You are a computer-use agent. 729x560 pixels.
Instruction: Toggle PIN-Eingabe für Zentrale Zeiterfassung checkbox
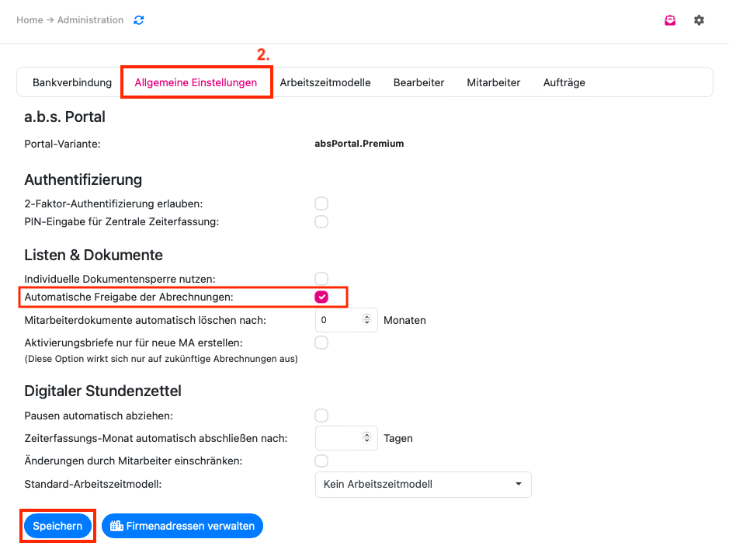tap(321, 221)
